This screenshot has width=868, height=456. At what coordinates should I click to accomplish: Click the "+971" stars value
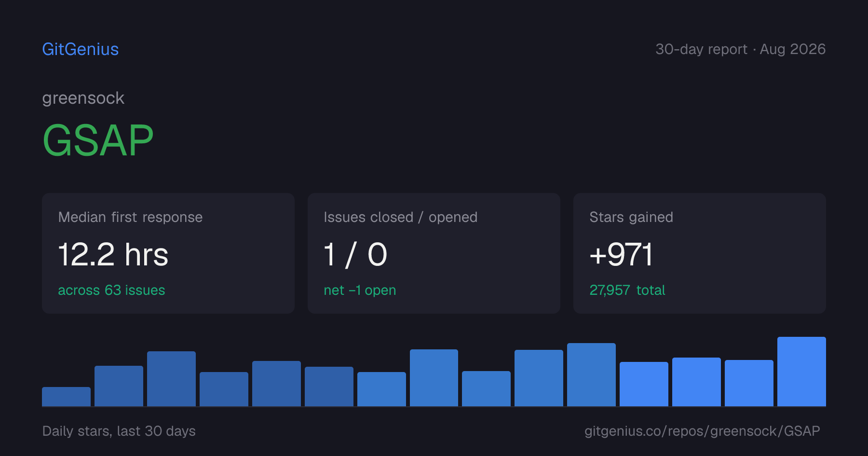621,254
